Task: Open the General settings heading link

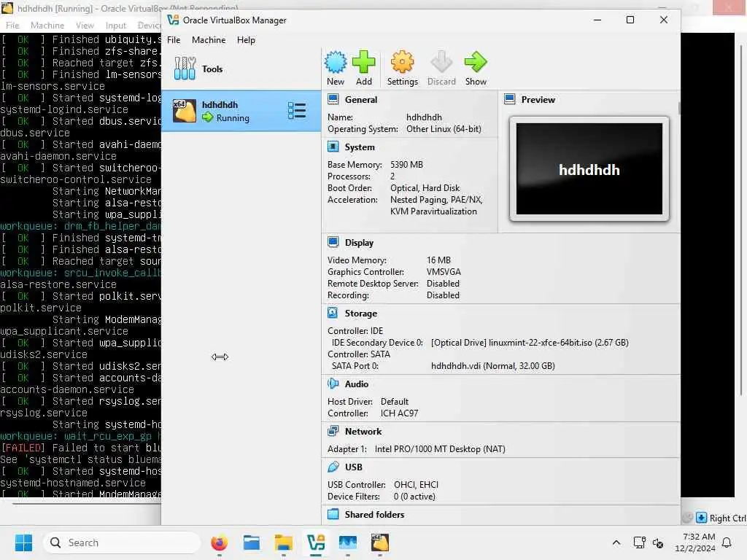Action: click(x=360, y=99)
